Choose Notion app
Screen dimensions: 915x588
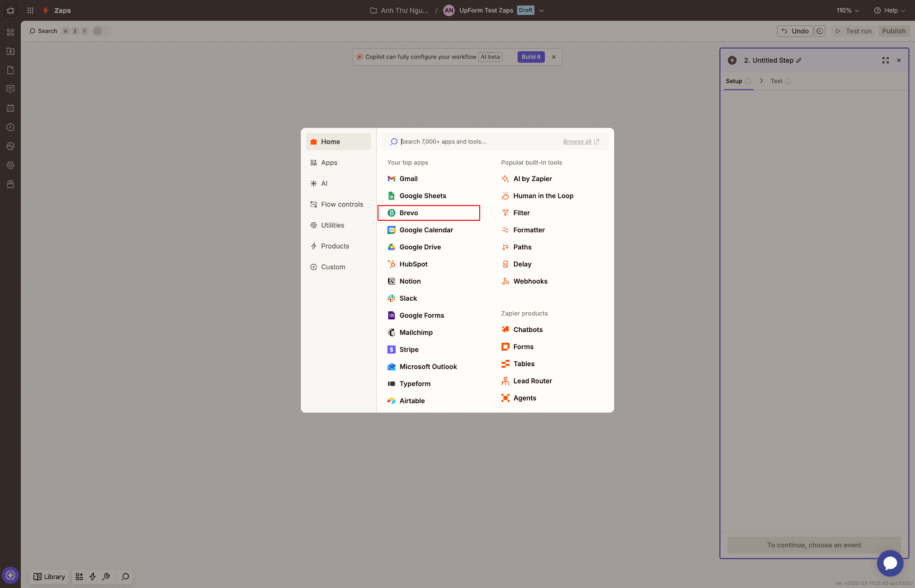click(429, 281)
